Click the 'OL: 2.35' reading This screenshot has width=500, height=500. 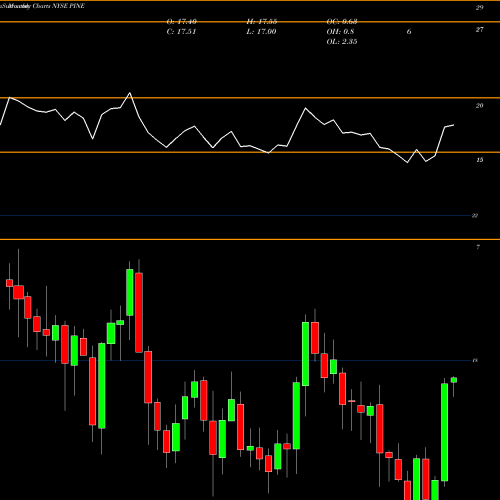[x=342, y=42]
